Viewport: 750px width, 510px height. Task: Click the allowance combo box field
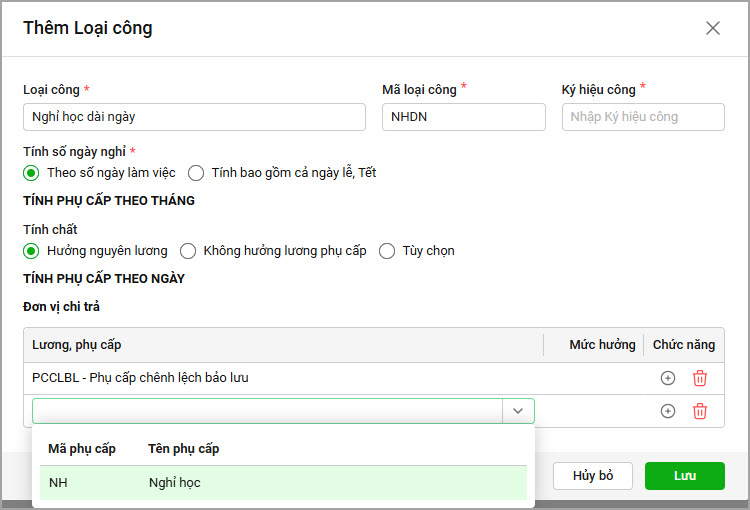267,411
